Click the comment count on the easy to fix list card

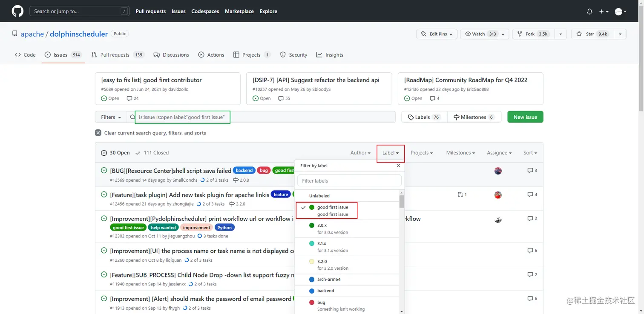coord(132,98)
